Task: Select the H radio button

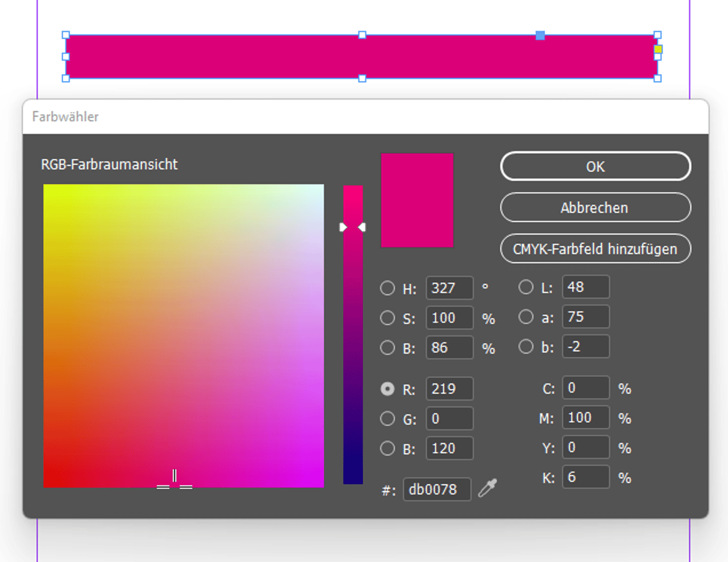Action: (x=387, y=288)
